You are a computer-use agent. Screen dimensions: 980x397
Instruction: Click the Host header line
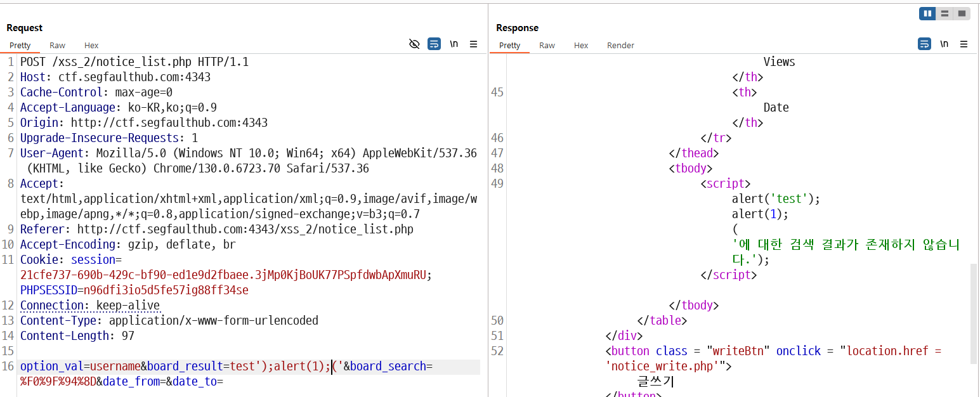[x=115, y=77]
